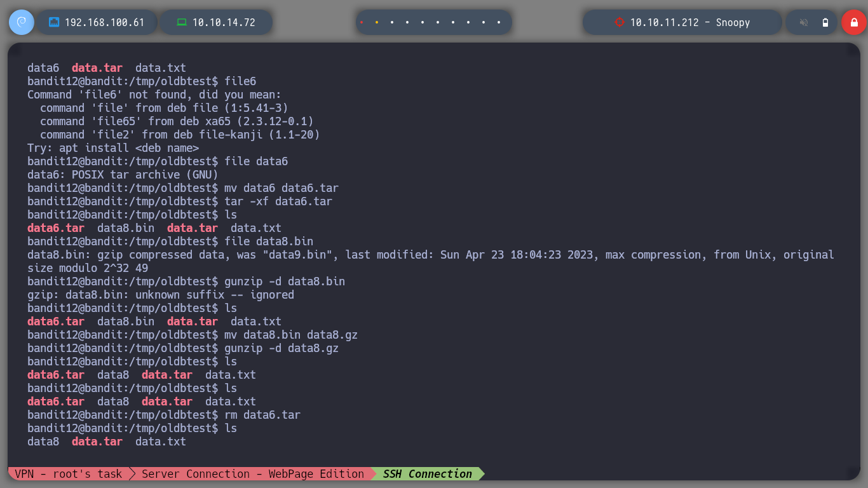Click the "tar -xf data6.tar" command
868x488 pixels.
point(278,201)
